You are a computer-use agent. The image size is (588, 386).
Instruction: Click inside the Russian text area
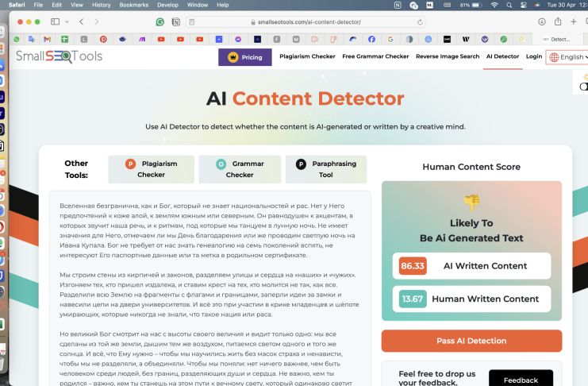pos(210,289)
